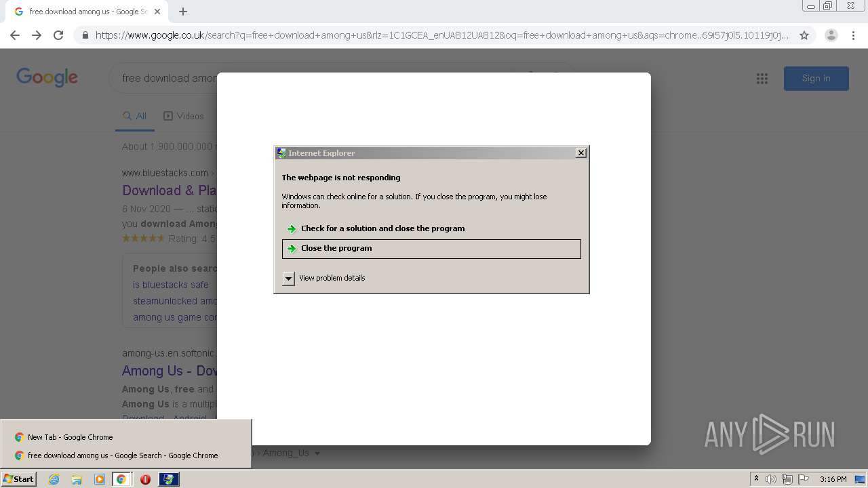Go back using the Chrome back arrow
Image resolution: width=868 pixels, height=488 pixels.
[x=15, y=35]
